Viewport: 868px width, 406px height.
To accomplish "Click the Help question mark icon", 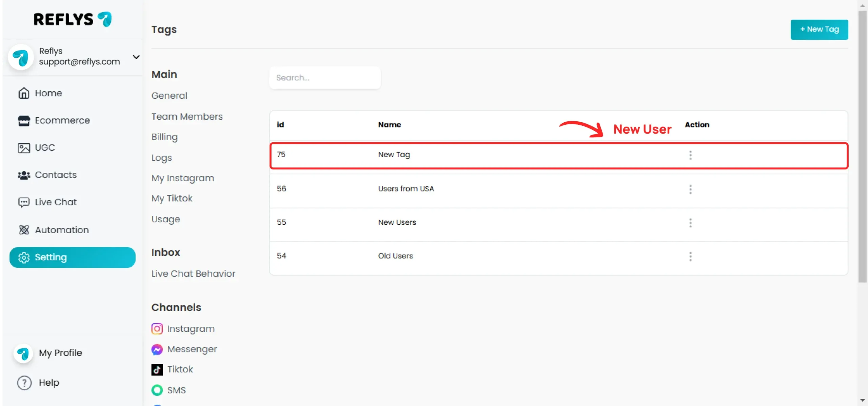I will click(x=24, y=383).
